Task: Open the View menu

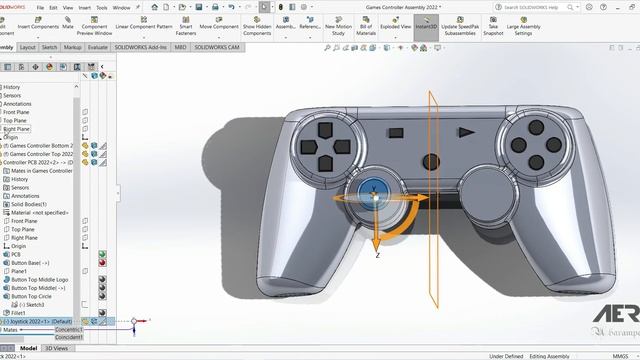Action: pyautogui.click(x=68, y=7)
